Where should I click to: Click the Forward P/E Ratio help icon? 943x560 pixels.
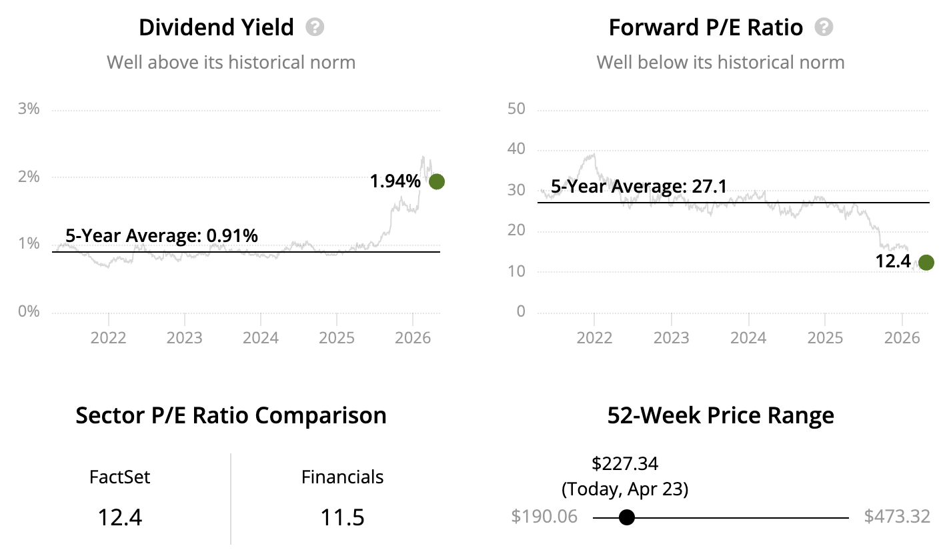click(824, 27)
